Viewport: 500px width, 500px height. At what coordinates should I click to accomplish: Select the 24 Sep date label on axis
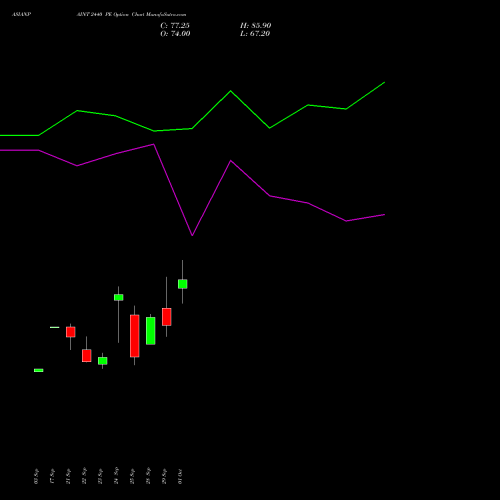point(116,476)
